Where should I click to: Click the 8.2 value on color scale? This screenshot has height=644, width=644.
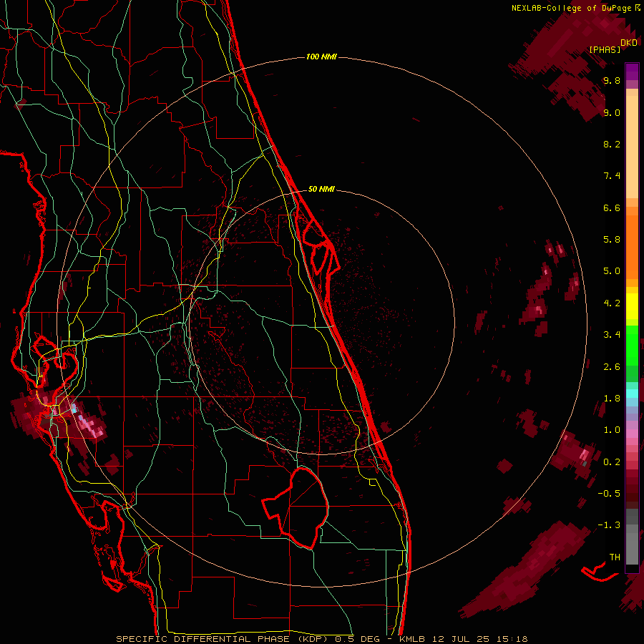coord(612,144)
